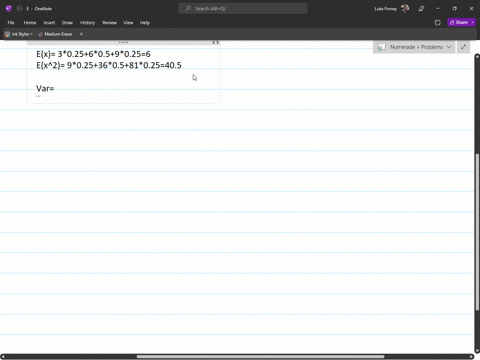Expand the Share dropdown arrow
This screenshot has width=480, height=360.
tap(473, 22)
